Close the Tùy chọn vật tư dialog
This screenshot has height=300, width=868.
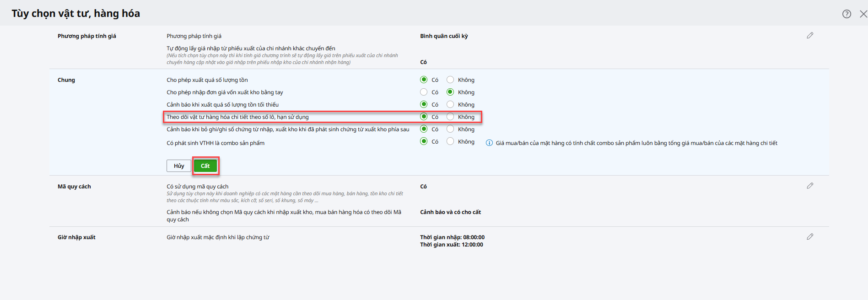pyautogui.click(x=863, y=14)
